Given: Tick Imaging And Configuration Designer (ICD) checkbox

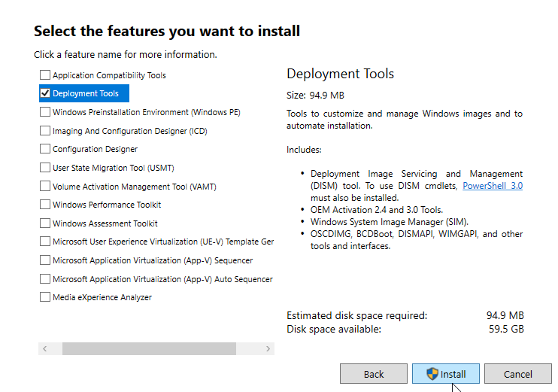Looking at the screenshot, I should click(45, 131).
